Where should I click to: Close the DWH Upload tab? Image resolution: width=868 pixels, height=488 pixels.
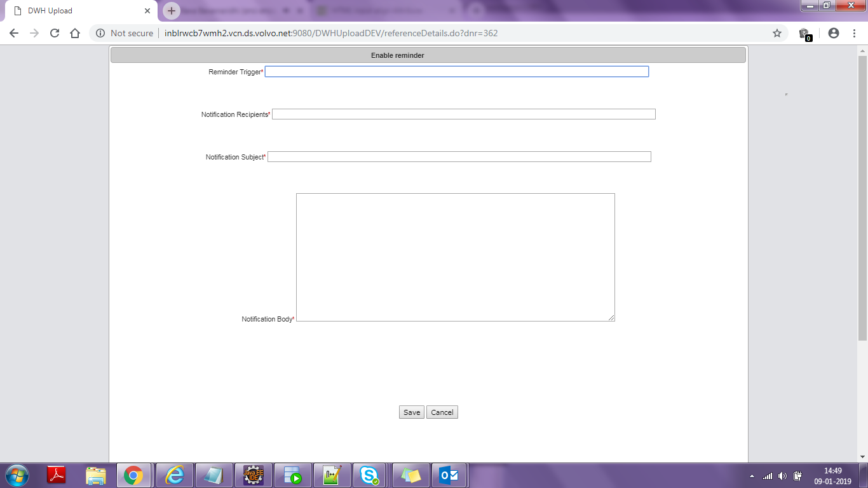click(147, 11)
